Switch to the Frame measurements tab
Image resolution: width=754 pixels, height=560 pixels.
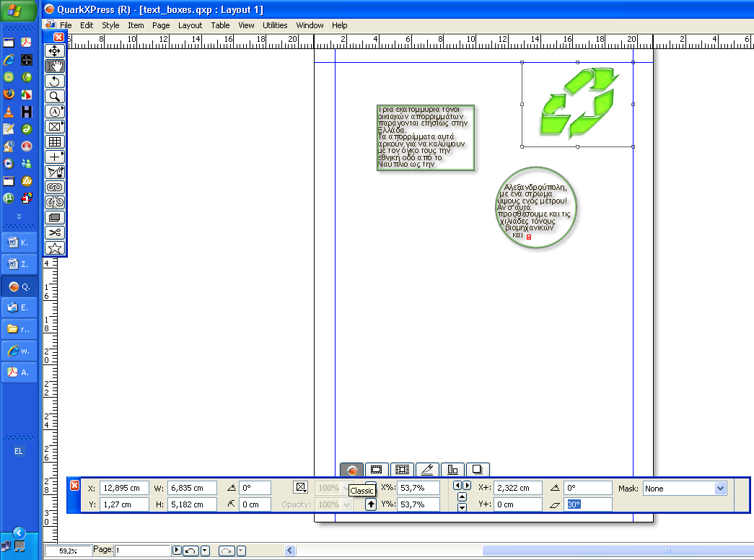377,470
